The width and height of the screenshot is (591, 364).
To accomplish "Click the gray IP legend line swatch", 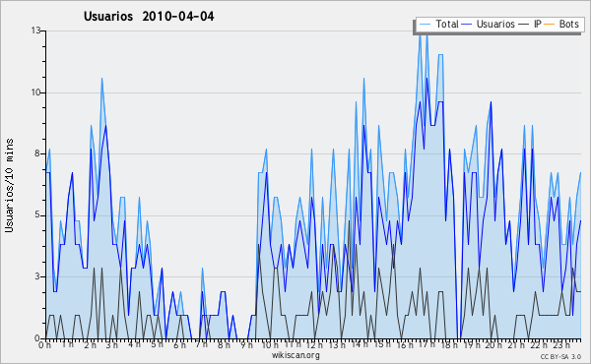I will [x=524, y=25].
